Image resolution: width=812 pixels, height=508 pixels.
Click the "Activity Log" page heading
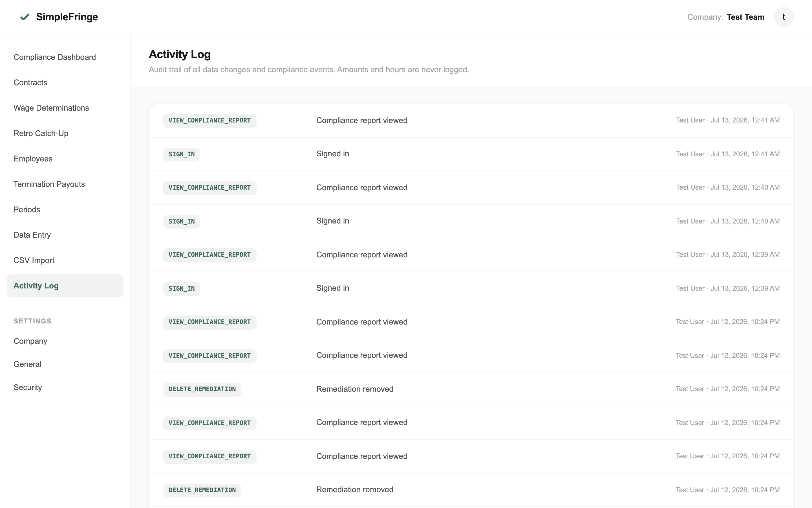click(x=180, y=54)
